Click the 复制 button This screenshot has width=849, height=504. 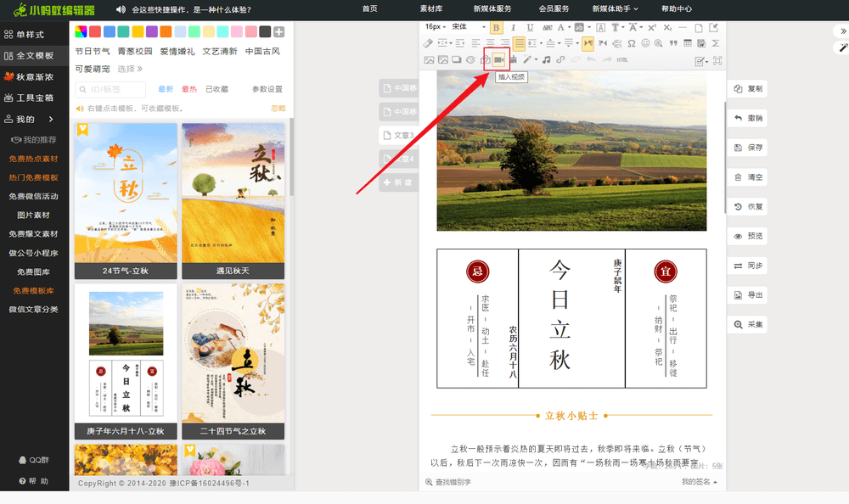pos(748,89)
